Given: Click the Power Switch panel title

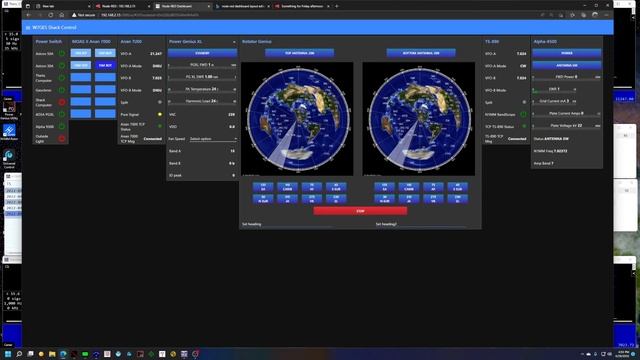Looking at the screenshot, I should point(49,42).
